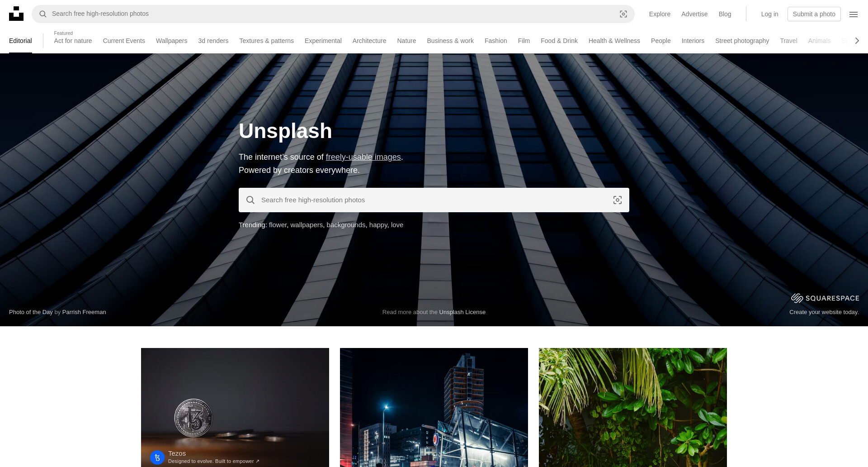This screenshot has height=467, width=868.
Task: Open visual search in top search bar
Action: [x=623, y=14]
